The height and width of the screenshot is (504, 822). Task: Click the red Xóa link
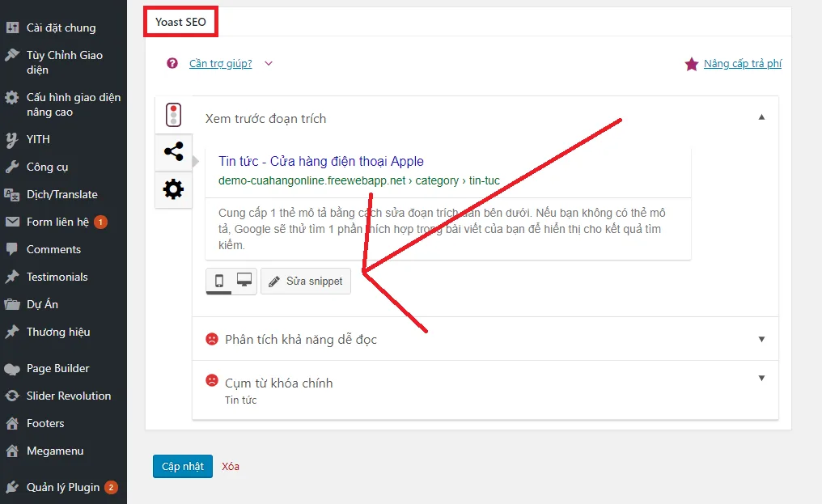click(231, 467)
